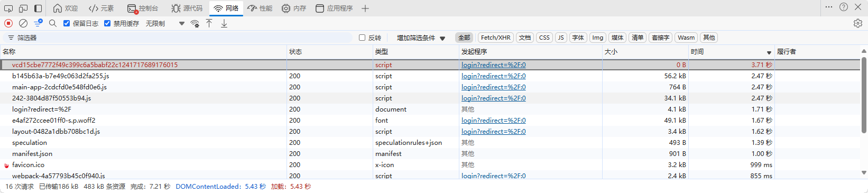Click the record network log icon
This screenshot has height=193, width=868.
point(8,23)
